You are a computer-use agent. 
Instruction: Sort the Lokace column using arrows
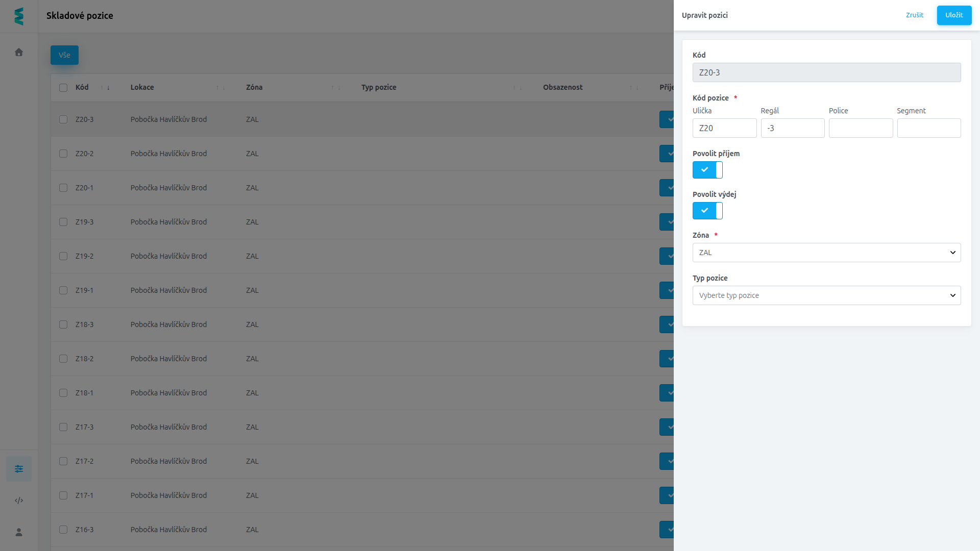(220, 88)
